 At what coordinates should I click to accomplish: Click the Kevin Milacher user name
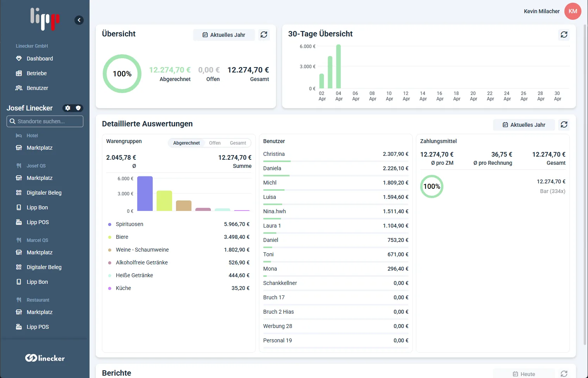pos(541,11)
